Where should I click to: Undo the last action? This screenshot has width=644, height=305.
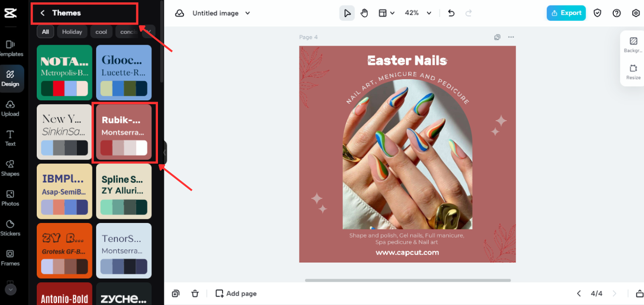451,13
